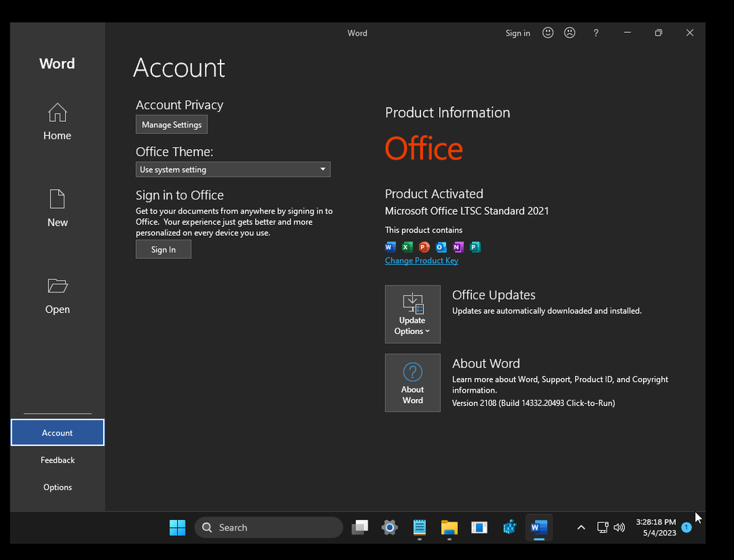Go to the Open files page
The width and height of the screenshot is (734, 560).
[x=57, y=296]
